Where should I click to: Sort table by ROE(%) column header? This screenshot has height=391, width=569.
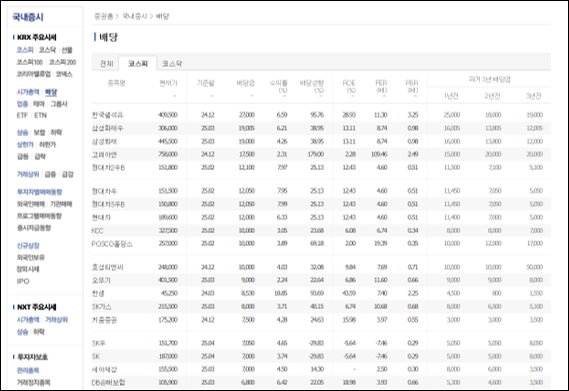pyautogui.click(x=349, y=86)
